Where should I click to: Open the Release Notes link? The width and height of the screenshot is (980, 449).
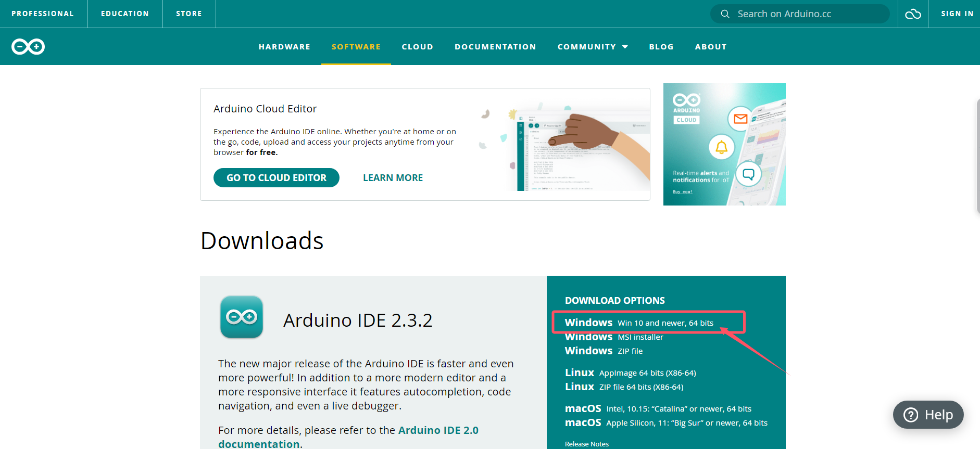(586, 444)
